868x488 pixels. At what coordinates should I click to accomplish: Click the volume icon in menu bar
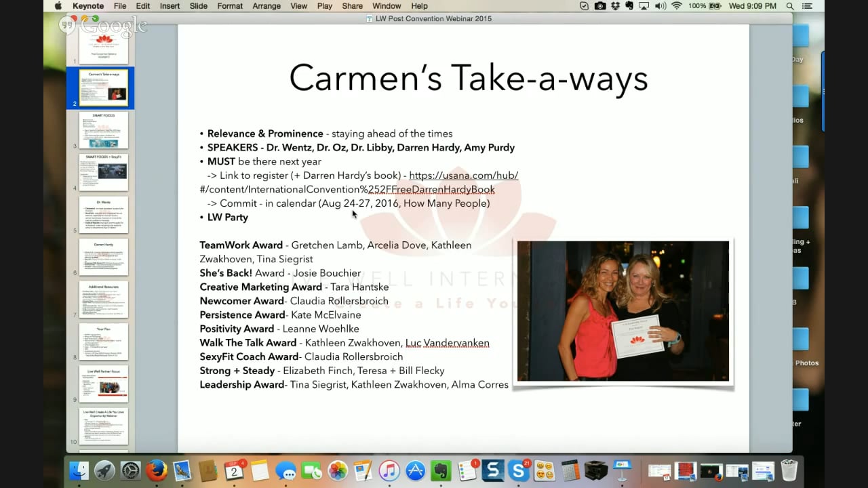click(x=660, y=6)
